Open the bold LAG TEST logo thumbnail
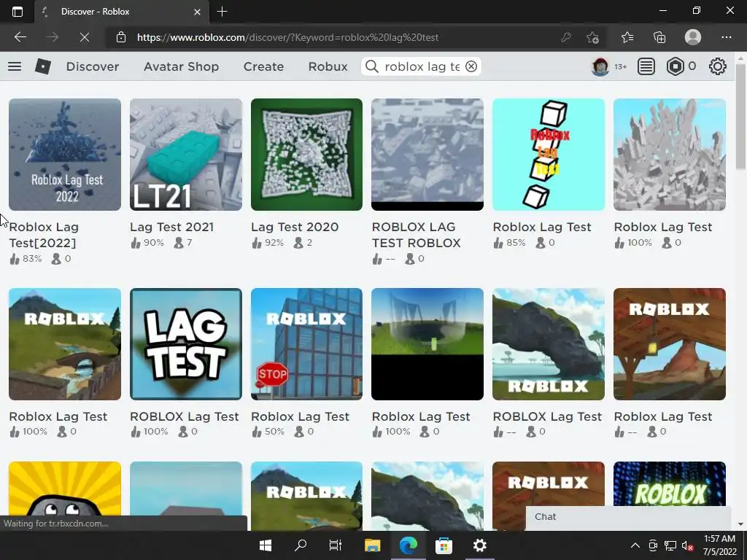 pyautogui.click(x=186, y=344)
